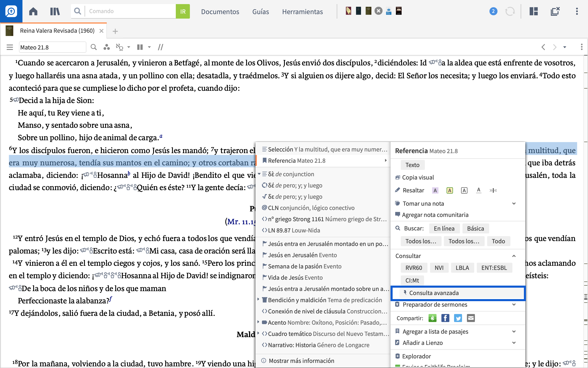Collapse the δὲ de conjunction row
The height and width of the screenshot is (368, 588).
259,174
